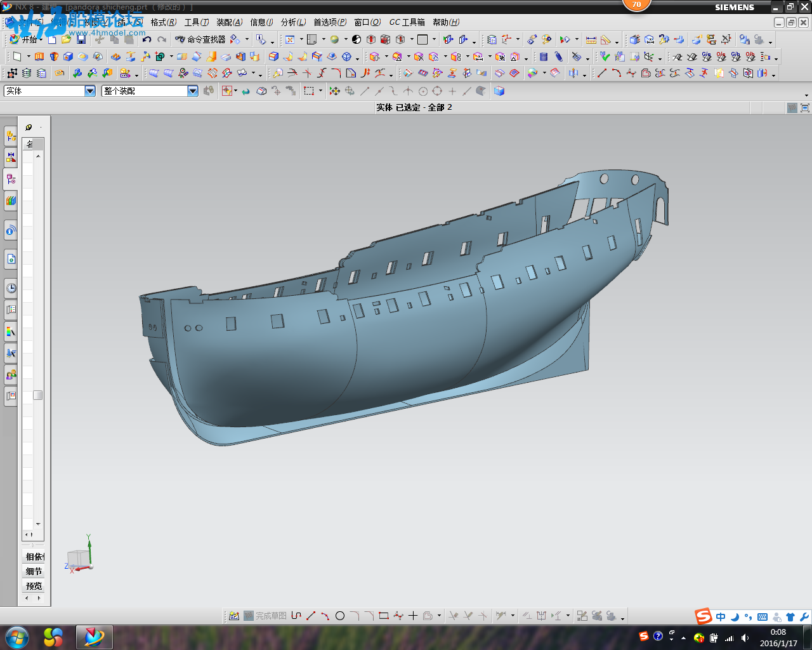Screen dimensions: 812x650
Task: Click the Measure Angle icon
Action: point(606,39)
